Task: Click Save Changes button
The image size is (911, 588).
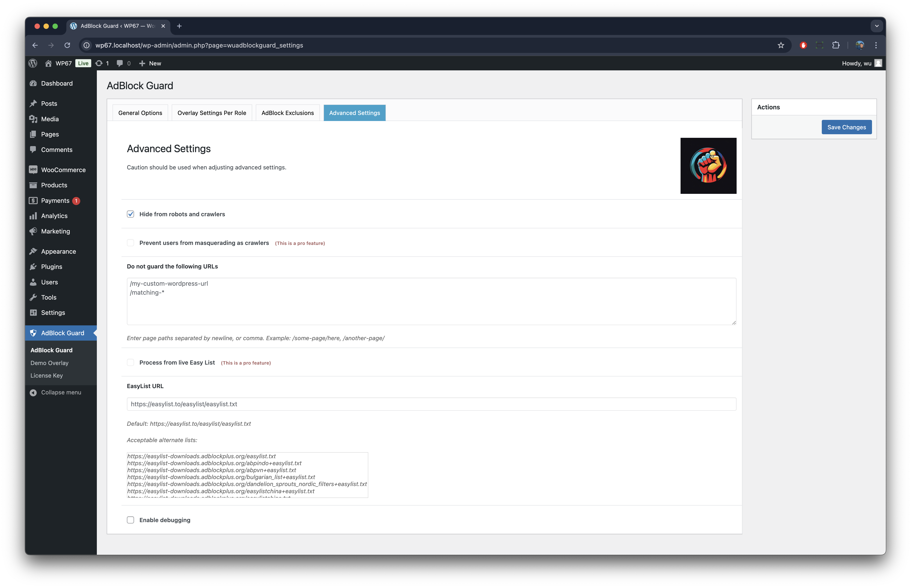Action: point(846,127)
